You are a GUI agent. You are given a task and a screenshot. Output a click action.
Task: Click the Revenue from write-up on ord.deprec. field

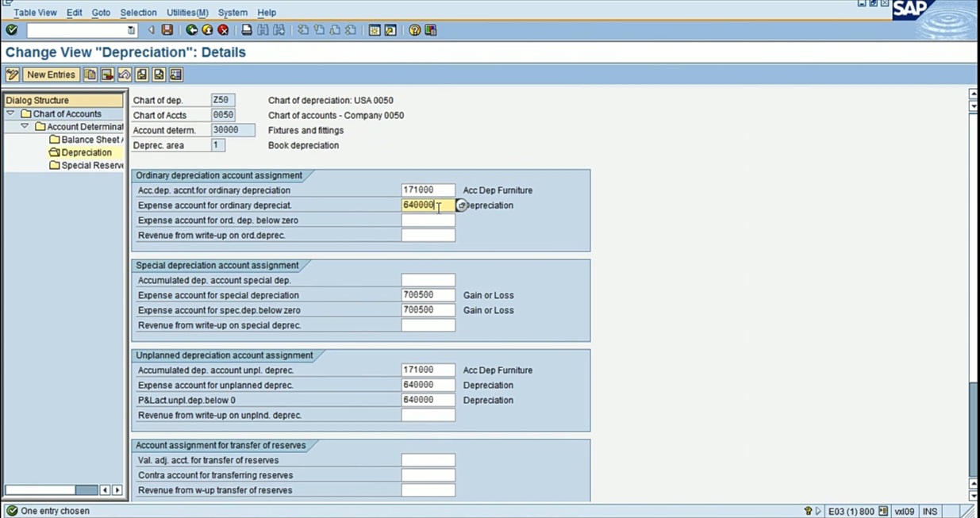[x=429, y=236]
